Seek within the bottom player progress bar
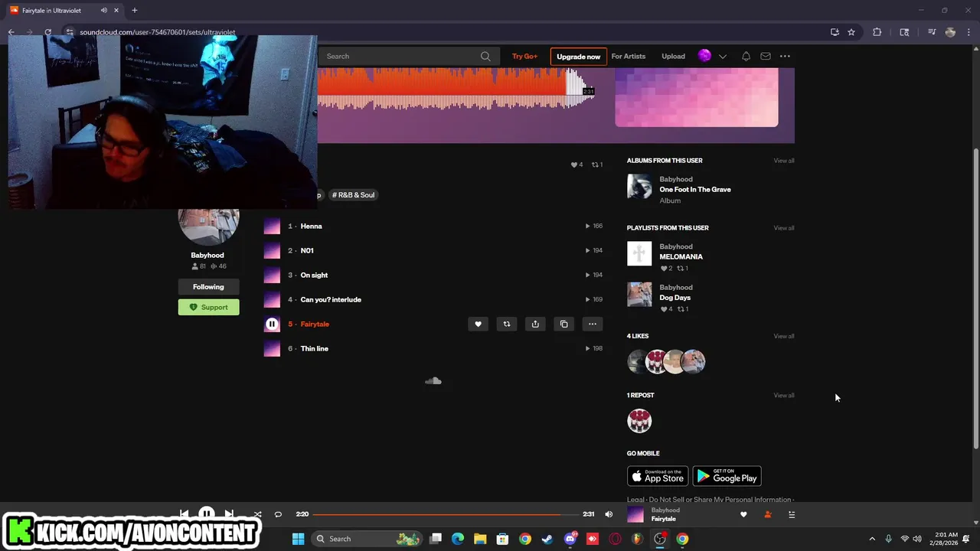The image size is (980, 551). [446, 514]
